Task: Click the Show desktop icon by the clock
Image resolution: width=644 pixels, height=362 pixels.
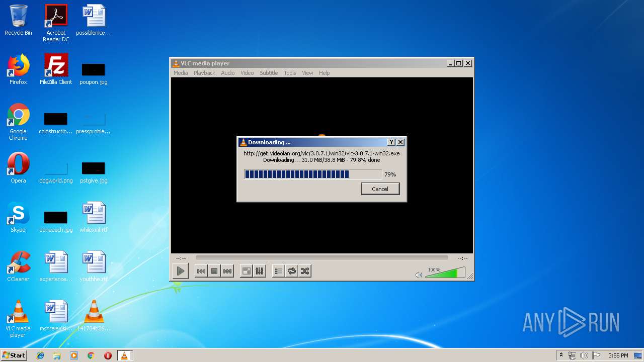Action: coord(638,355)
